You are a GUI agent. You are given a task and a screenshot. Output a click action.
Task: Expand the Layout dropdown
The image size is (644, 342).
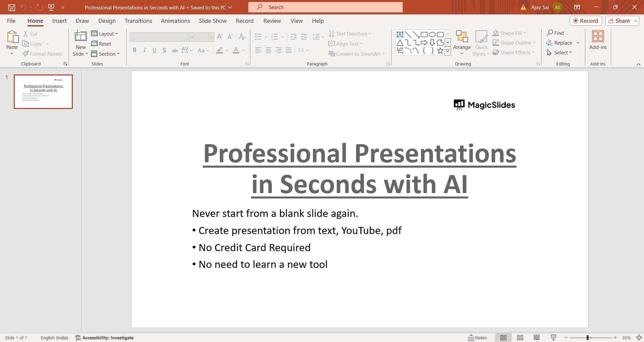105,34
